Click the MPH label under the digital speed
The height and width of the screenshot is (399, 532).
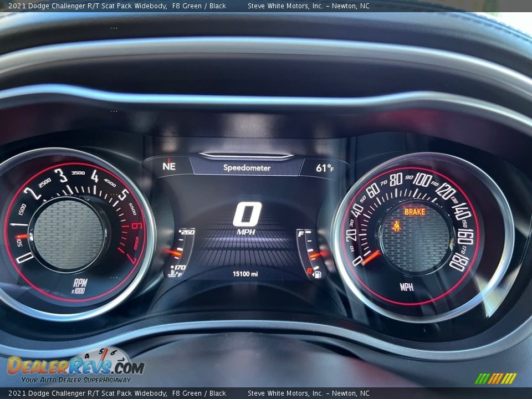click(246, 232)
